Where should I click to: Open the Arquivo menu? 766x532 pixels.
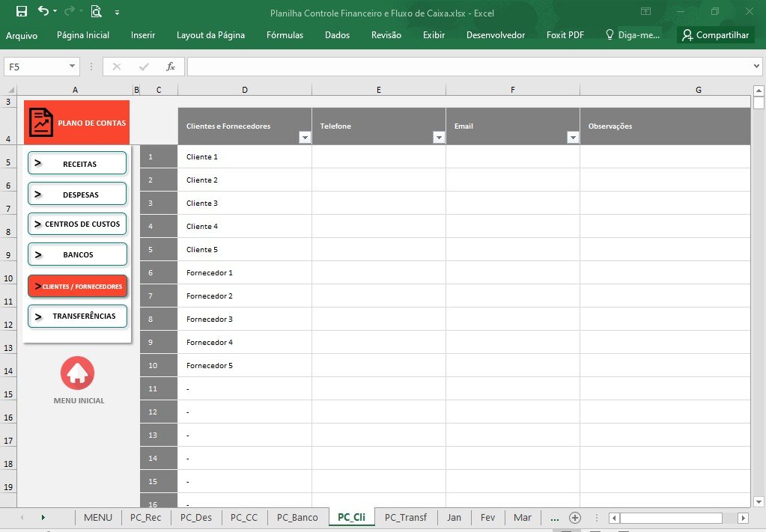coord(22,35)
